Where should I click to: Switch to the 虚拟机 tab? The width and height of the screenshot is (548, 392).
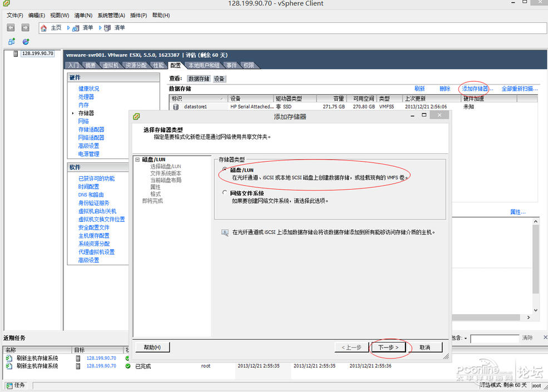point(111,66)
